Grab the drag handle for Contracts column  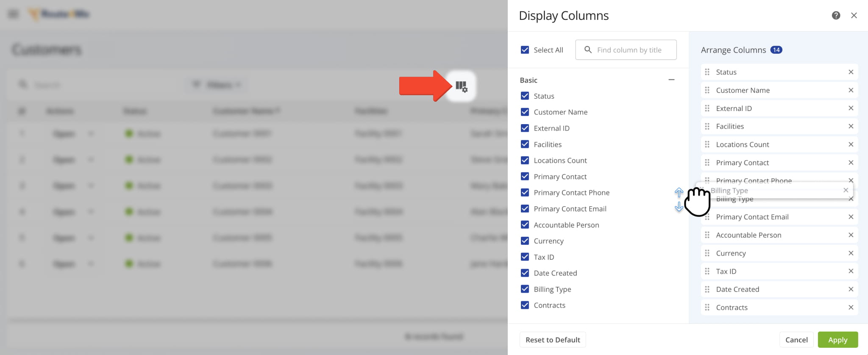(707, 308)
